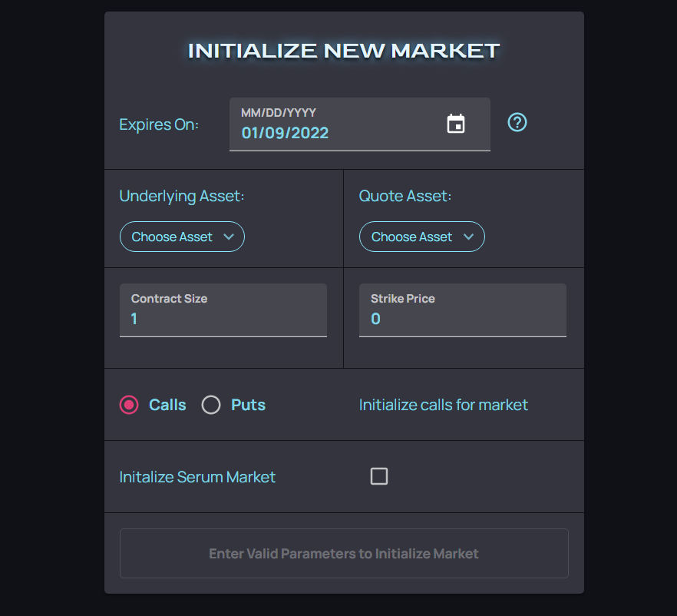Click the chevron arrow in Quote Asset selector
The height and width of the screenshot is (616, 677).
[468, 237]
